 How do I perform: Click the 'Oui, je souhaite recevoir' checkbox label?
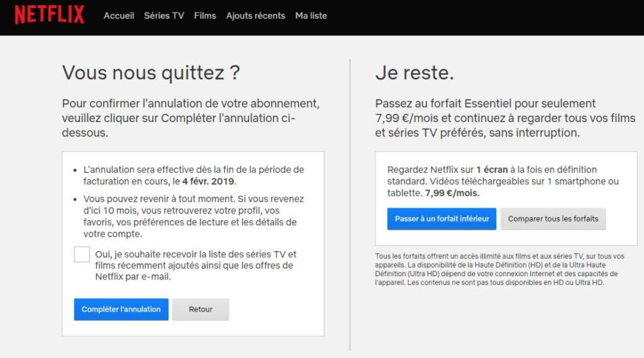tap(196, 265)
